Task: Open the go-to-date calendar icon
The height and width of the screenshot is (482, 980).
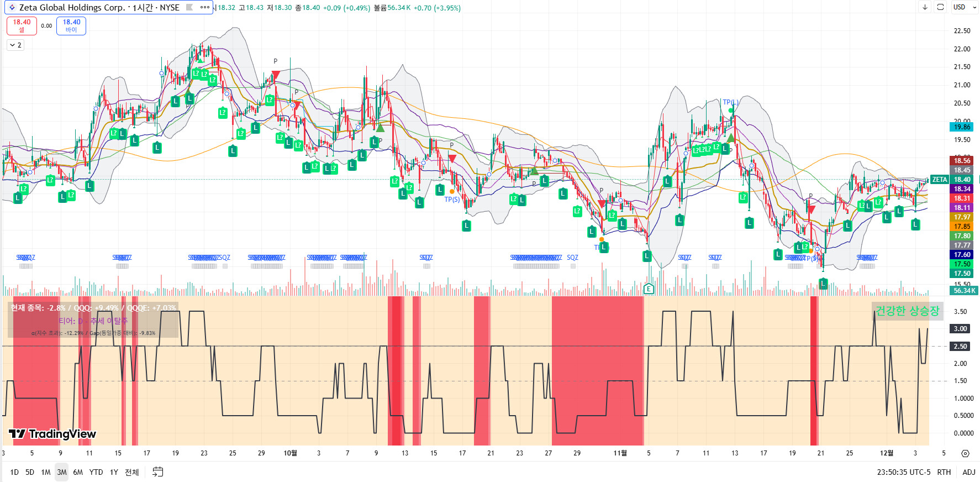Action: tap(158, 472)
